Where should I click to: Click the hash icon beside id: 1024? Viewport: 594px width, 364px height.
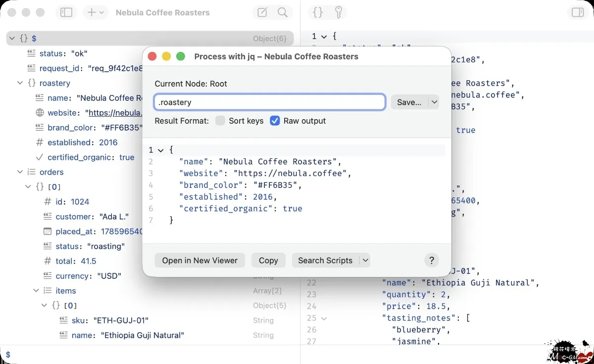pos(48,202)
